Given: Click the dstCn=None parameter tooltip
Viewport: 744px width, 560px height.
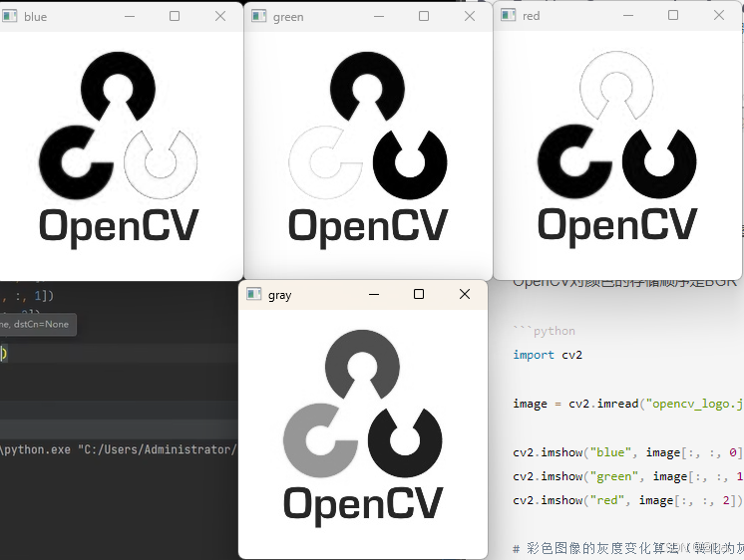Looking at the screenshot, I should point(38,324).
